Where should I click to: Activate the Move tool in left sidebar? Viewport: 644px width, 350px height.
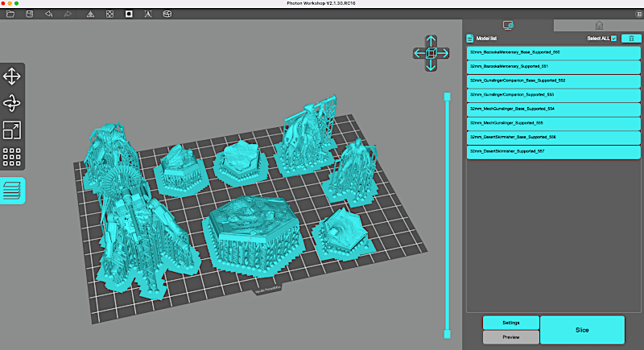click(x=12, y=76)
